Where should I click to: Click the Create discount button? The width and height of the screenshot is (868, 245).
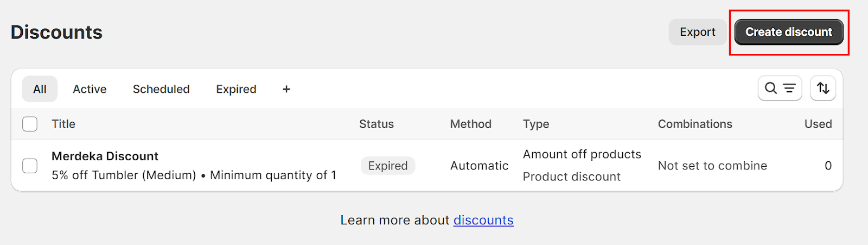click(789, 32)
